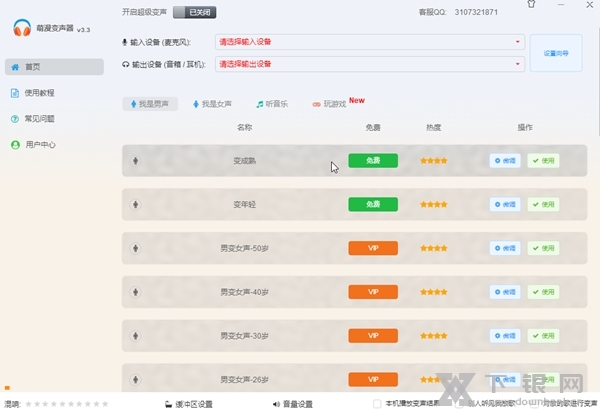Set 混响 level with the first star
Image resolution: width=600 pixels, height=415 pixels.
(x=28, y=404)
